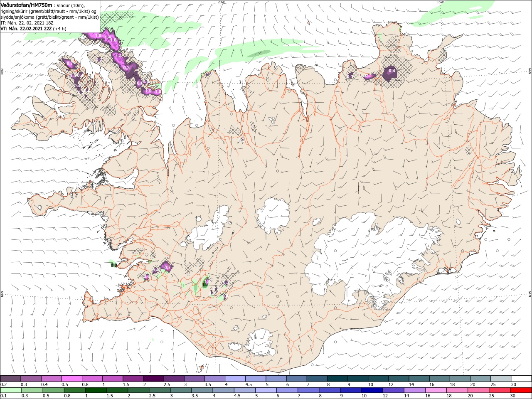Screen dimensions: 532x399
Task: Pick the pale green 0.1 rain legend swatch
Action: click(11, 390)
